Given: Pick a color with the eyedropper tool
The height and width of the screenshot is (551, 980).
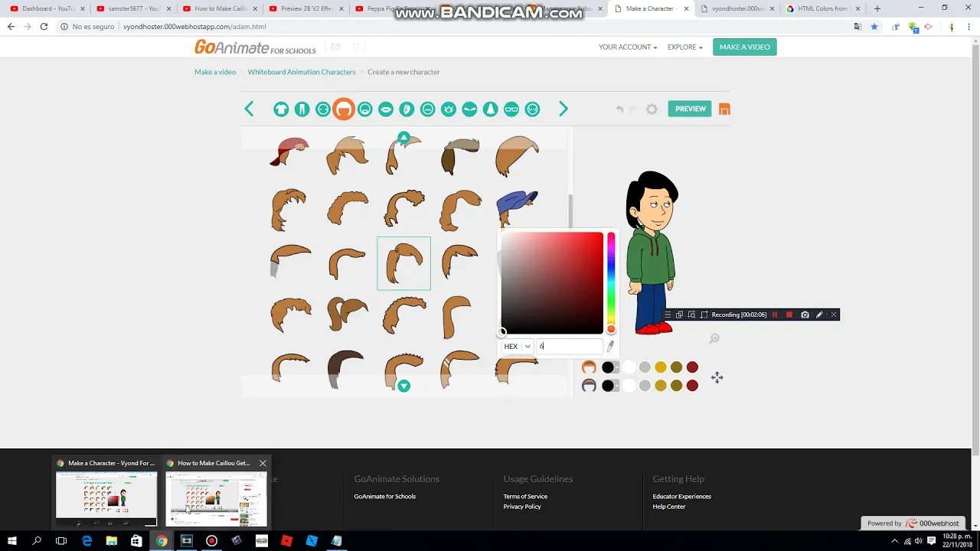Looking at the screenshot, I should click(610, 346).
